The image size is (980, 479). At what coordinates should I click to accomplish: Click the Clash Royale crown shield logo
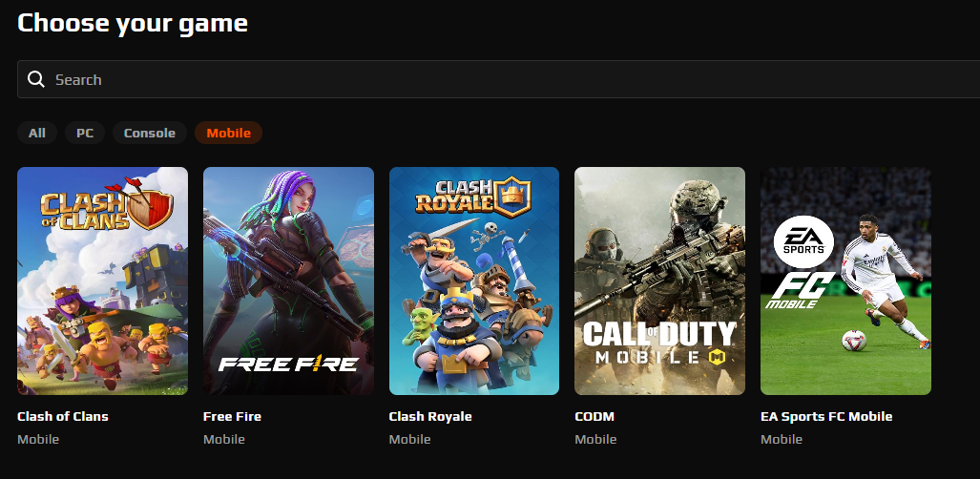click(511, 197)
